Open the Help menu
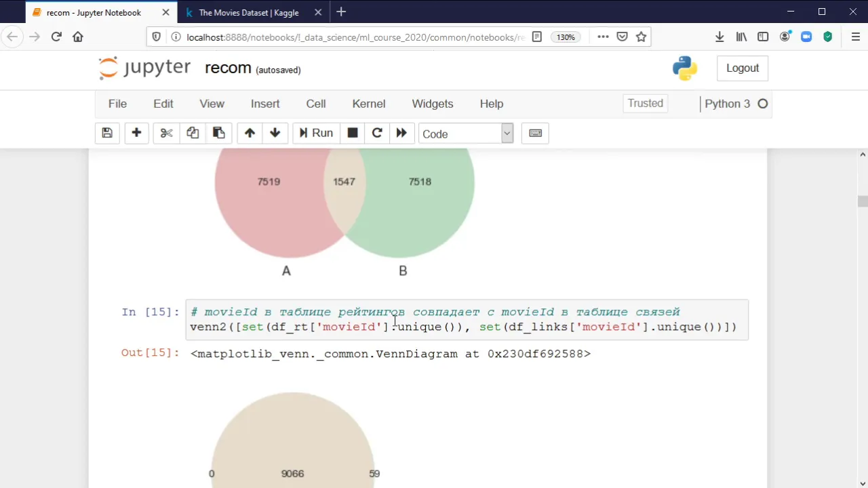The width and height of the screenshot is (868, 488). pos(492,104)
